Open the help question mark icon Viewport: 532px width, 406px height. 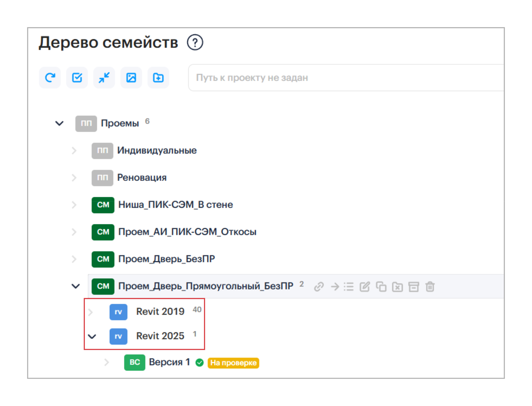[x=195, y=43]
